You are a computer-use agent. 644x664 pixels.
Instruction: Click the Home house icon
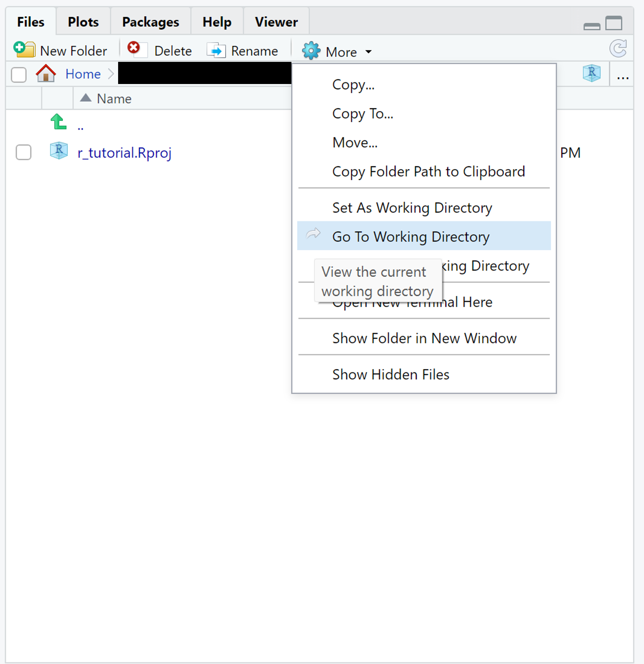pos(46,73)
